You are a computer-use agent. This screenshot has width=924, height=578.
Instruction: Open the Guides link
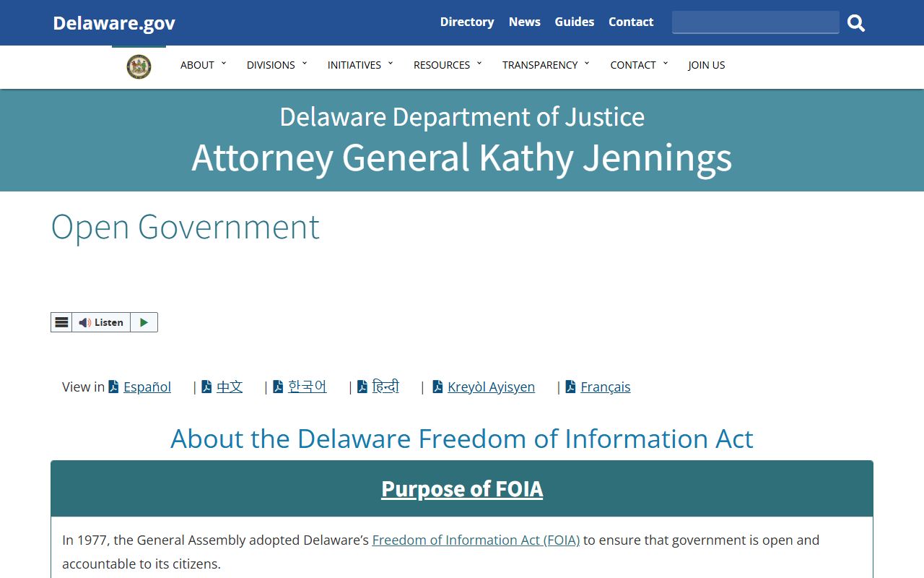tap(575, 22)
